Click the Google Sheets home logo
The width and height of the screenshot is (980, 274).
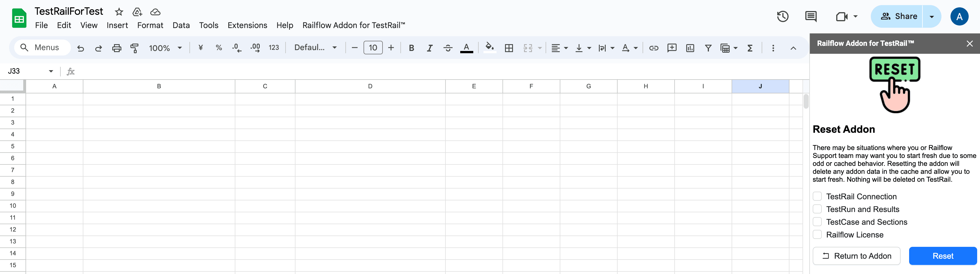coord(19,18)
